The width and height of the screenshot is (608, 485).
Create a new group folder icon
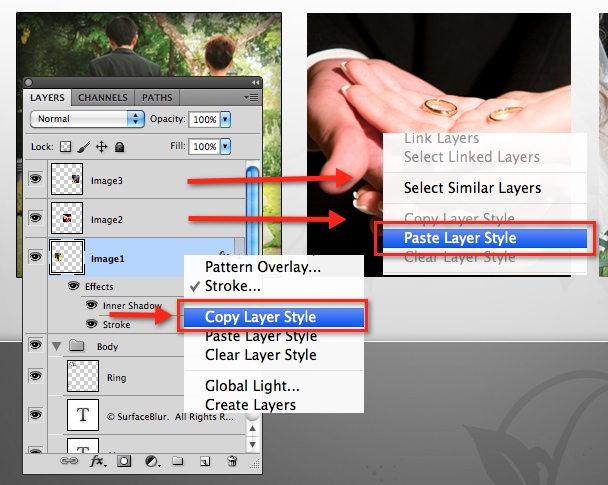pos(178,461)
